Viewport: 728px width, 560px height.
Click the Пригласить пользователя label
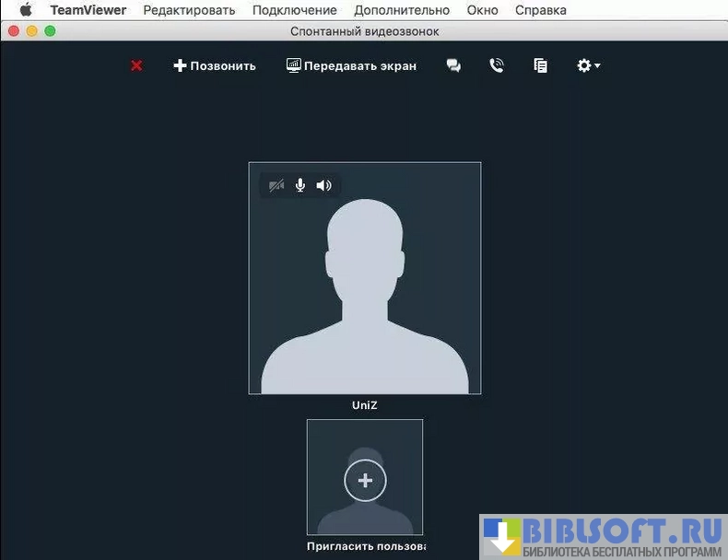point(366,546)
